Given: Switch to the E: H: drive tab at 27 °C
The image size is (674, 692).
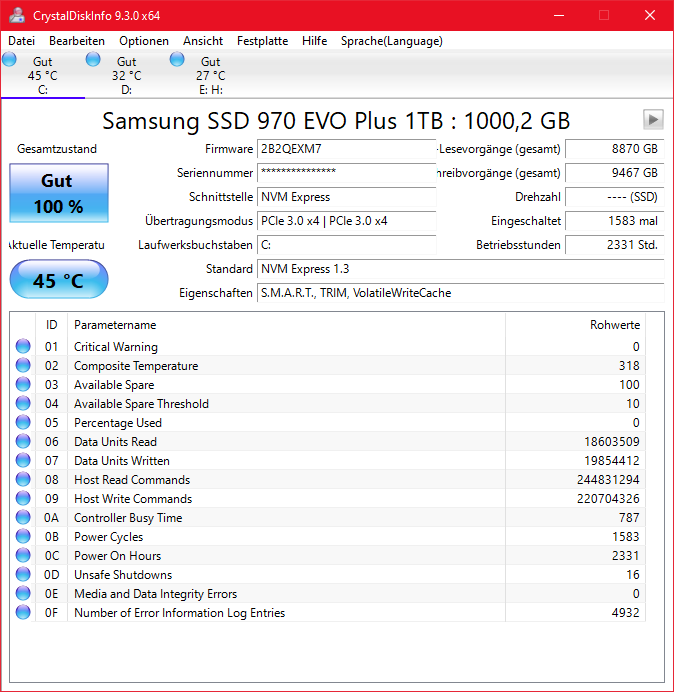Looking at the screenshot, I should pos(211,75).
